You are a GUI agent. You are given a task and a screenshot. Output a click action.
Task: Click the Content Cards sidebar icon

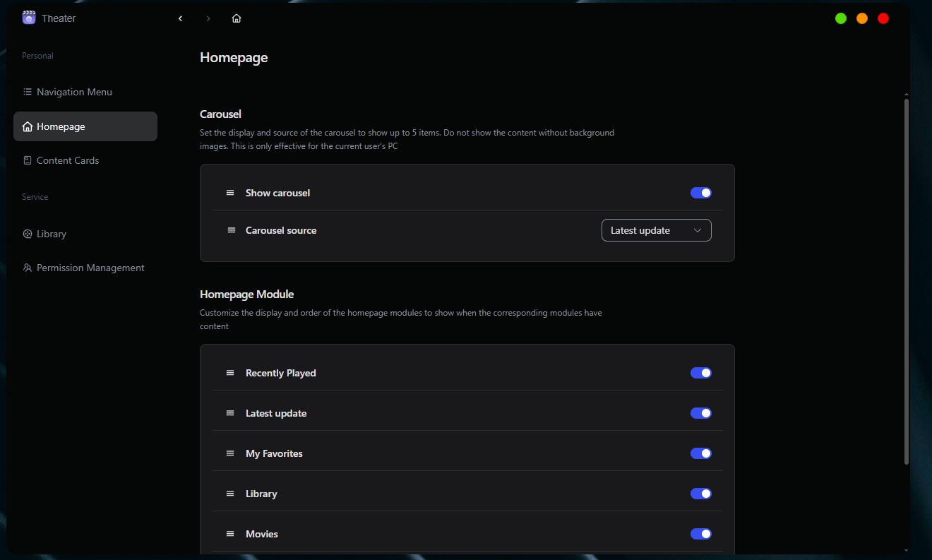28,160
